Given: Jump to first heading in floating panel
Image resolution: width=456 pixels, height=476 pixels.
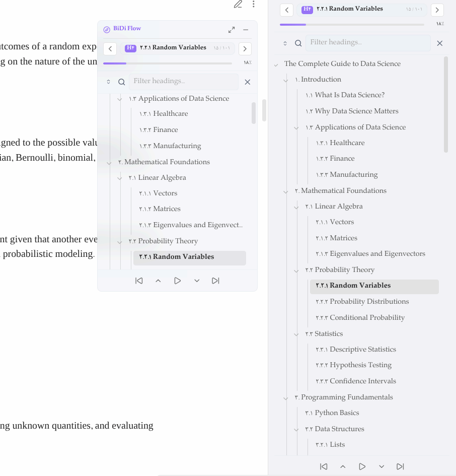Looking at the screenshot, I should [x=139, y=281].
